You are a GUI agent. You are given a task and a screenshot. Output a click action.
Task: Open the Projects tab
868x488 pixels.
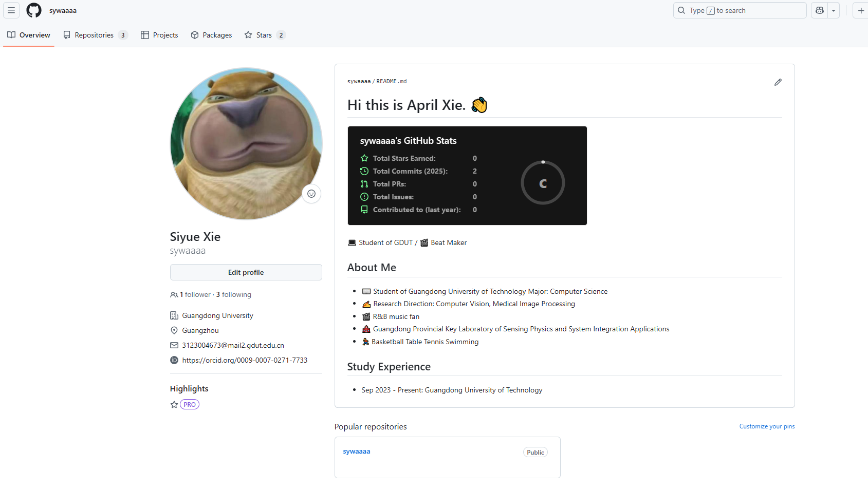point(159,35)
